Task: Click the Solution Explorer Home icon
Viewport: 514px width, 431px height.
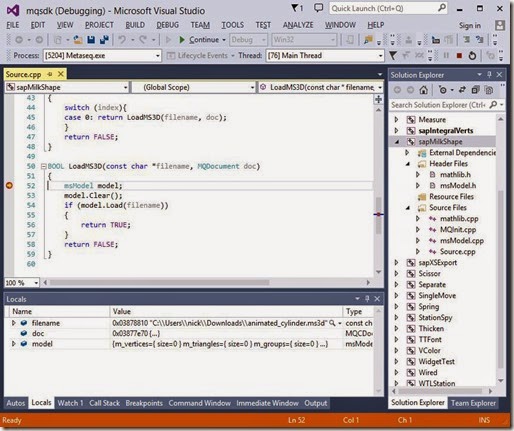Action: pos(423,90)
